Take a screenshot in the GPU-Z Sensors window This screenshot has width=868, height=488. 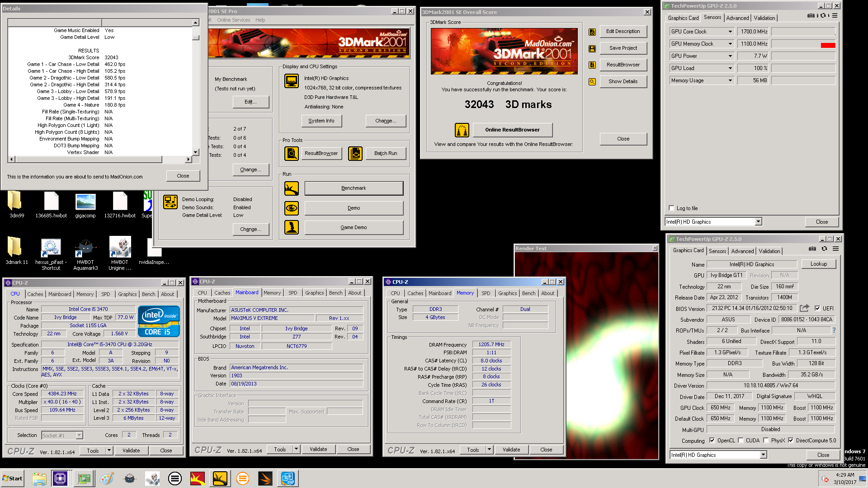point(811,16)
